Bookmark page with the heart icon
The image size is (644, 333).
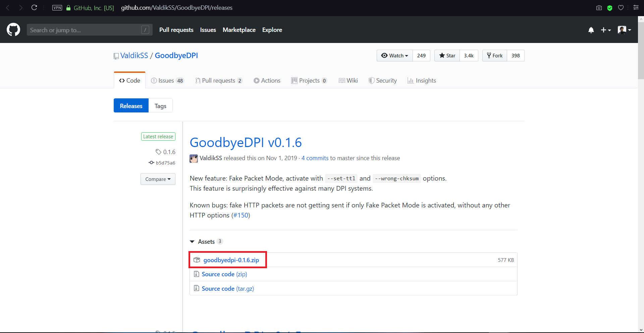click(621, 8)
